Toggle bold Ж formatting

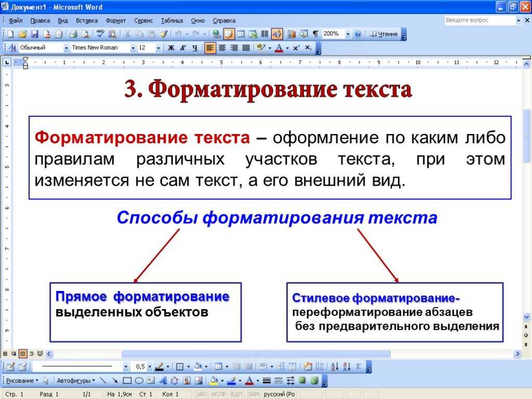pyautogui.click(x=171, y=48)
